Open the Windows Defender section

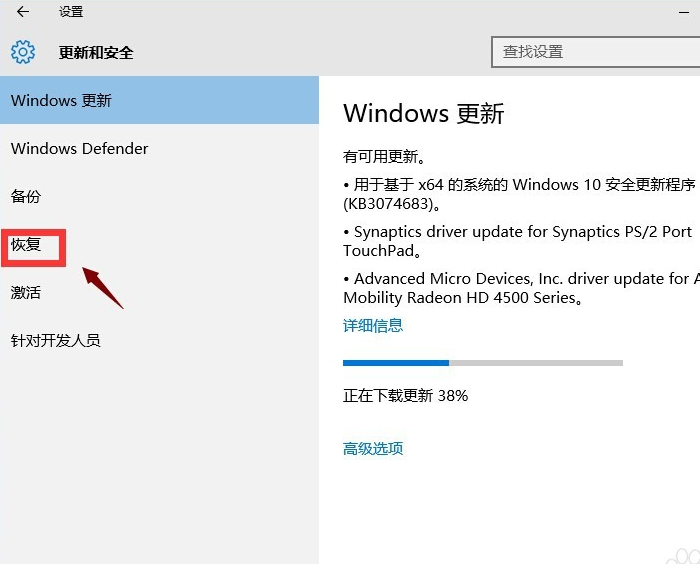tap(79, 148)
